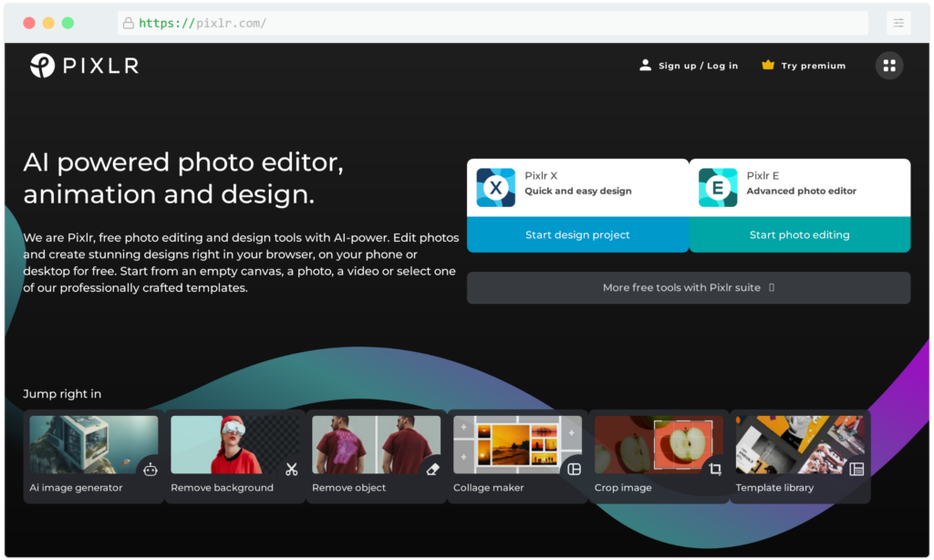Image resolution: width=934 pixels, height=560 pixels.
Task: Click Sign up / Log in
Action: (698, 66)
